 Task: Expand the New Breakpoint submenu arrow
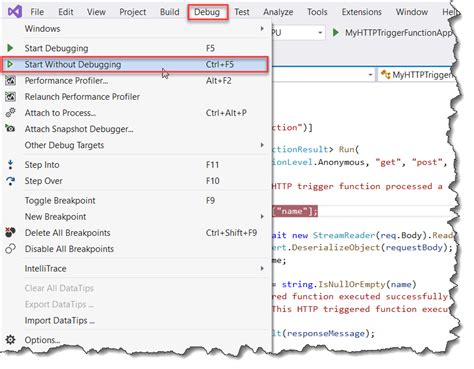[x=262, y=217]
